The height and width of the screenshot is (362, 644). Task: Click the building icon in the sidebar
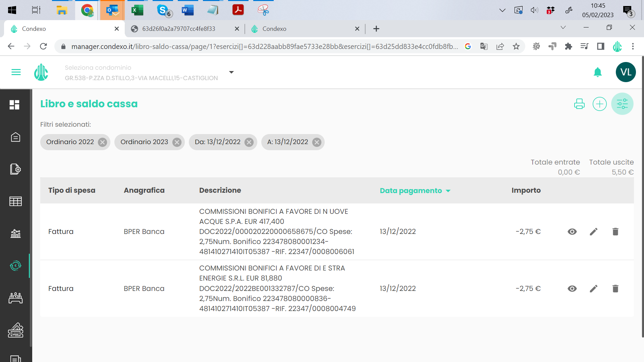[15, 137]
